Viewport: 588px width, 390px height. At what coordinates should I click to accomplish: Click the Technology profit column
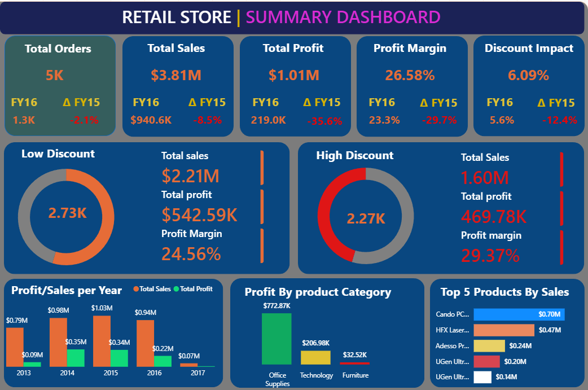click(317, 357)
